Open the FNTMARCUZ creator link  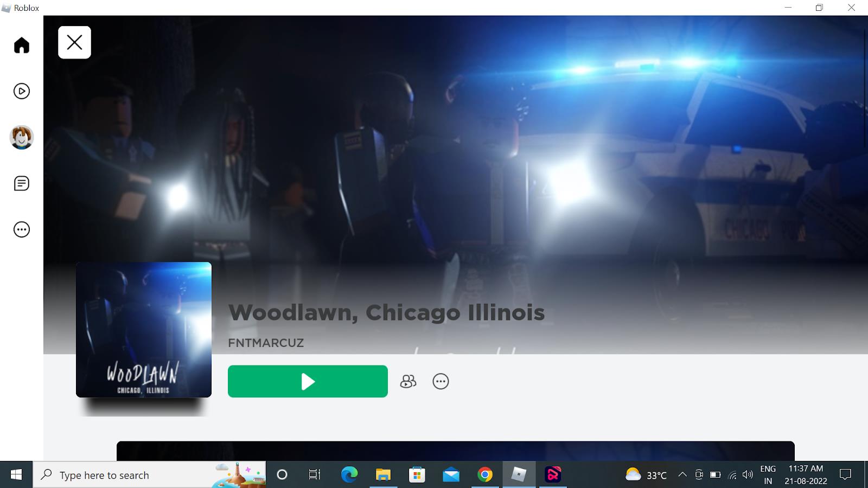[266, 343]
